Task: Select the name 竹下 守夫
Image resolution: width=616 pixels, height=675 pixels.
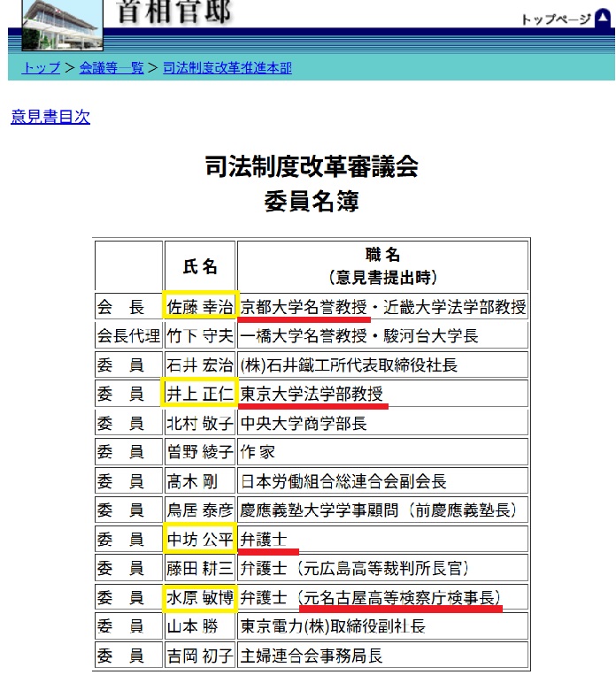Action: (x=200, y=335)
